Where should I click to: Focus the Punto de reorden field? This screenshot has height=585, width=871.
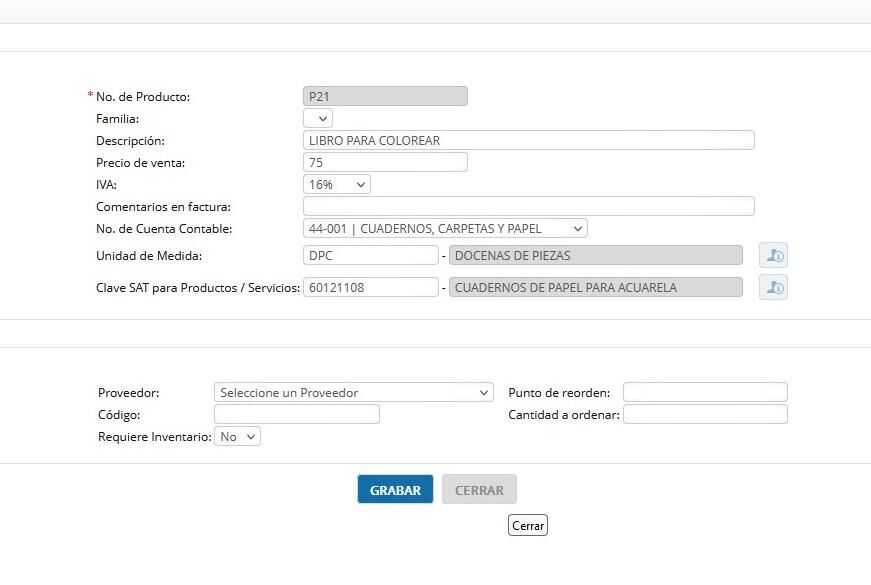point(705,392)
